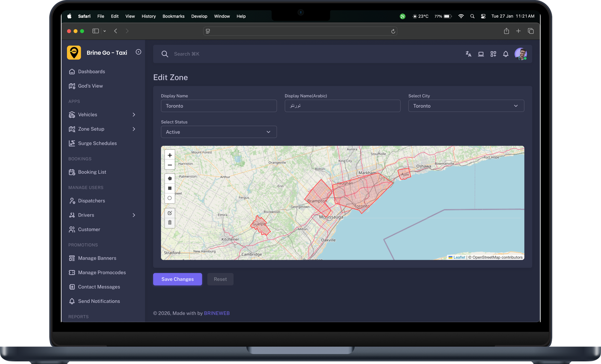Show Safari tab overview icon
Image resolution: width=601 pixels, height=364 pixels.
pyautogui.click(x=531, y=31)
